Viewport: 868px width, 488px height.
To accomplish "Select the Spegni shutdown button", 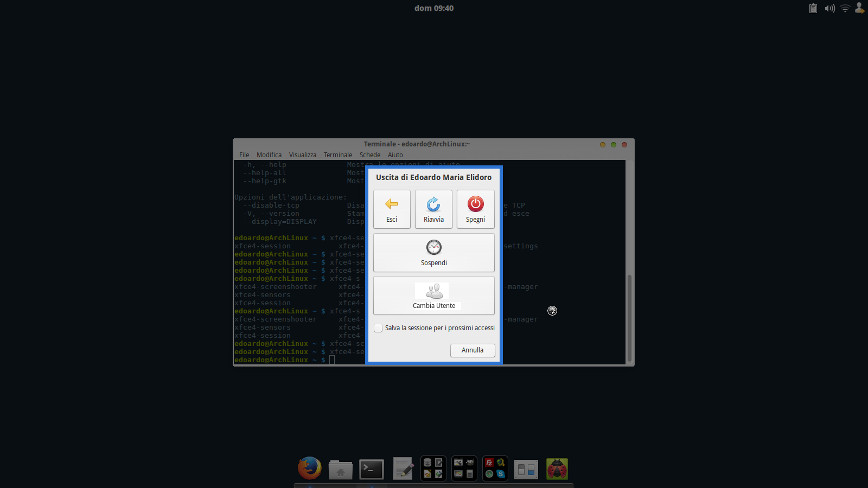I will tap(475, 209).
